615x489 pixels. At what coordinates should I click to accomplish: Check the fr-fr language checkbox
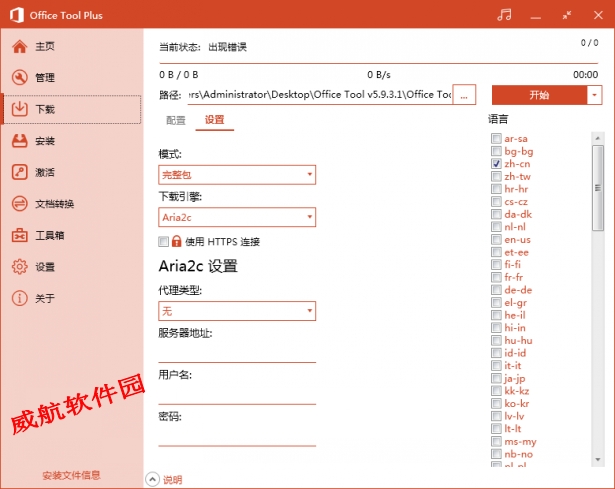click(496, 277)
